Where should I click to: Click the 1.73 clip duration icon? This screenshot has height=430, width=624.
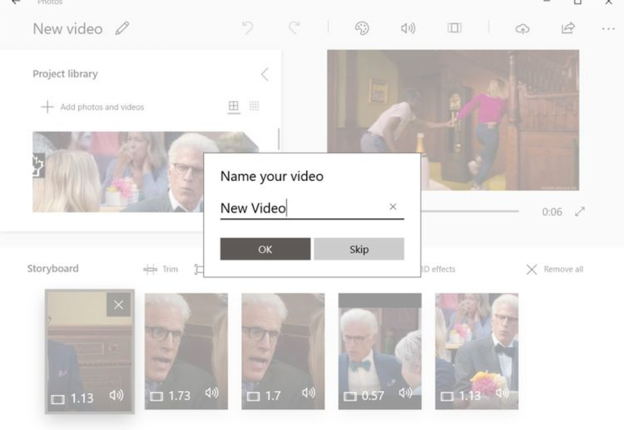coord(156,396)
